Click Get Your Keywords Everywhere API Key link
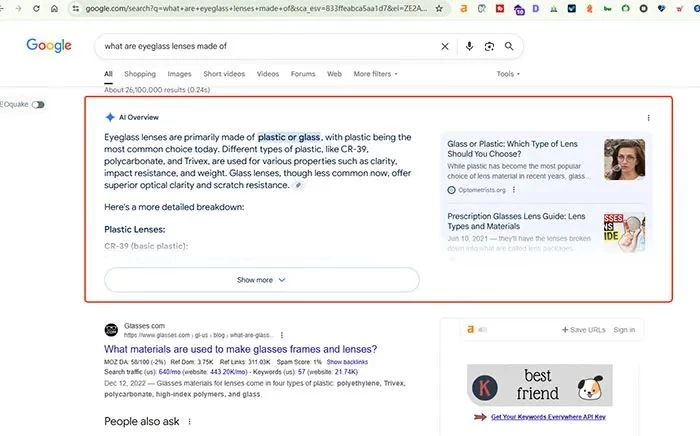Screen dimensions: 700x436 [x=548, y=417]
